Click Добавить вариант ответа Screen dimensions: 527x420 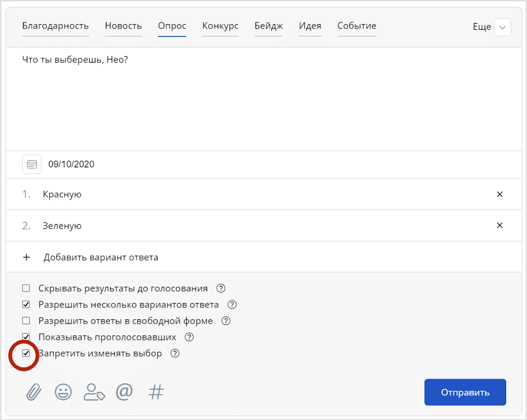tap(101, 258)
